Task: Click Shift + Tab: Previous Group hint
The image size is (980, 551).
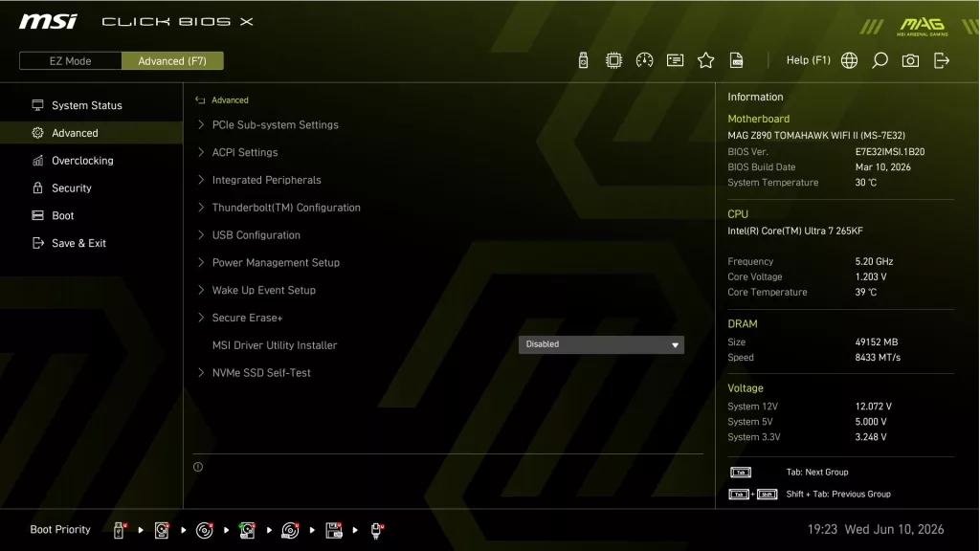Action: (838, 495)
